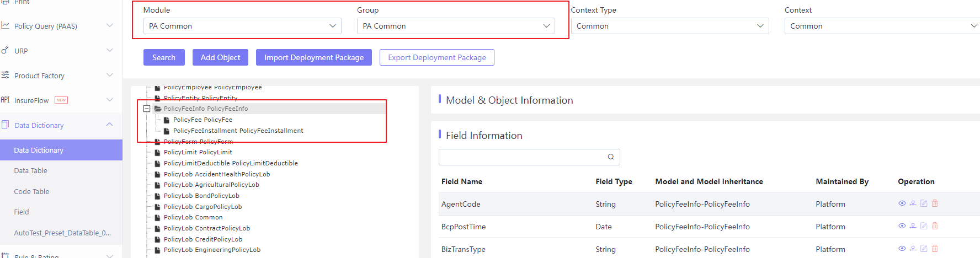The image size is (980, 258).
Task: Open the Module dropdown showing PA Common
Action: pos(242,26)
